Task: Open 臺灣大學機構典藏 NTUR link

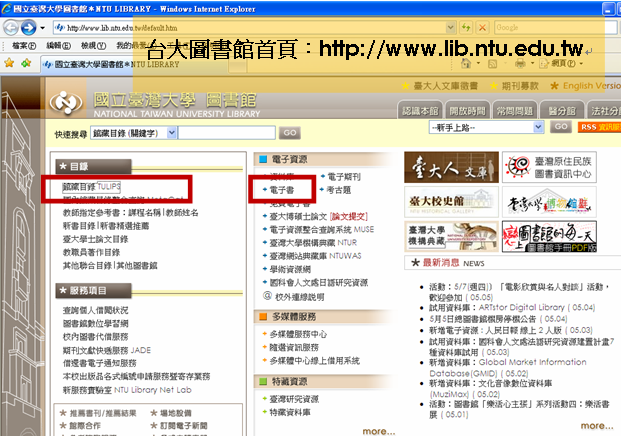Action: (x=313, y=243)
